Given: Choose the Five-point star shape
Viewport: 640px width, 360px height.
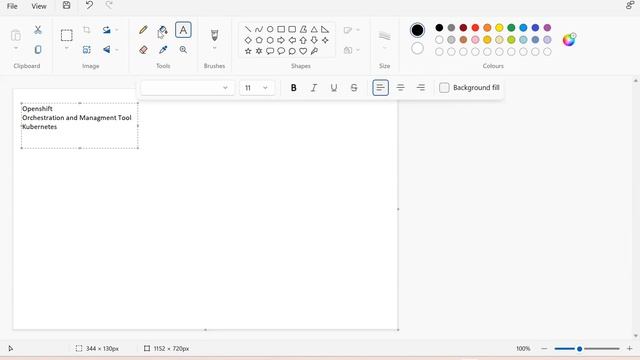Looking at the screenshot, I should (x=248, y=51).
